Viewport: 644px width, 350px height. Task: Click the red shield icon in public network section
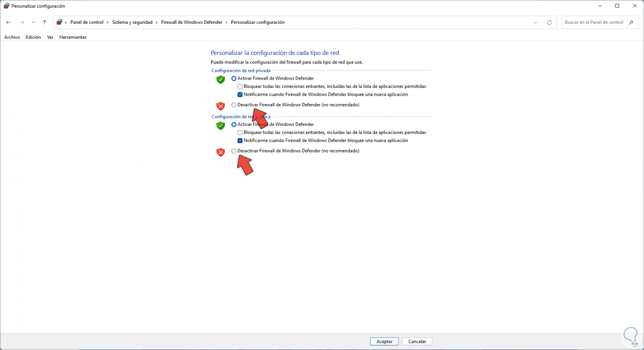pos(221,152)
